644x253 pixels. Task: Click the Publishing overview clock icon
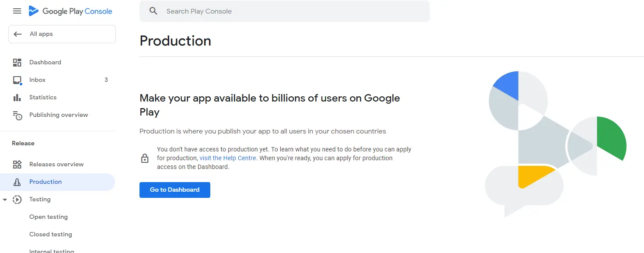[x=17, y=115]
